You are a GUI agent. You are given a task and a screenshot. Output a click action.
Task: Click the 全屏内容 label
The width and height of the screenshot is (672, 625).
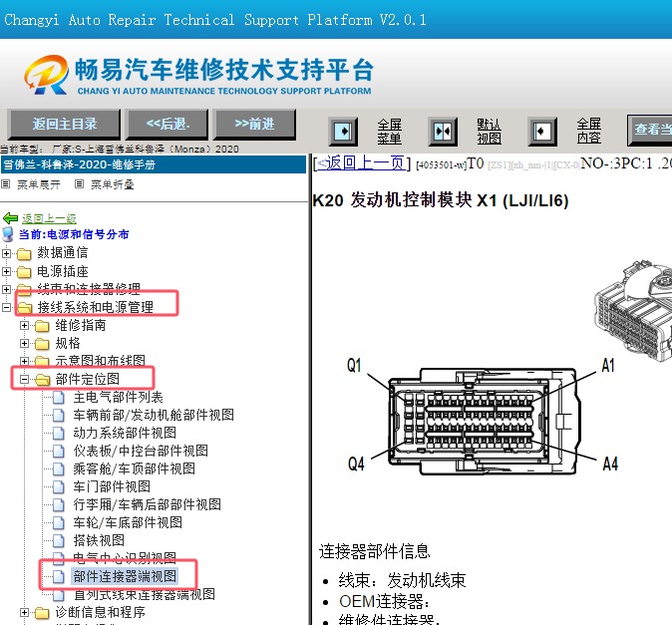(x=589, y=132)
